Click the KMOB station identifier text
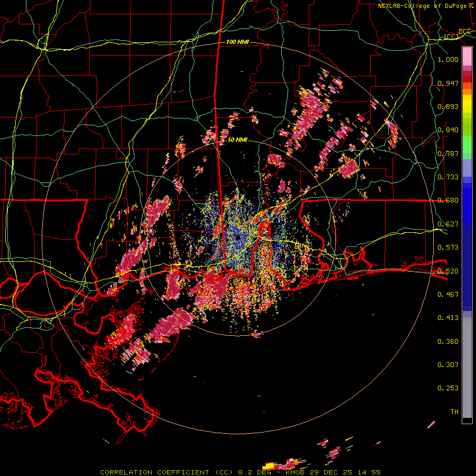The image size is (476, 476). pos(296,472)
